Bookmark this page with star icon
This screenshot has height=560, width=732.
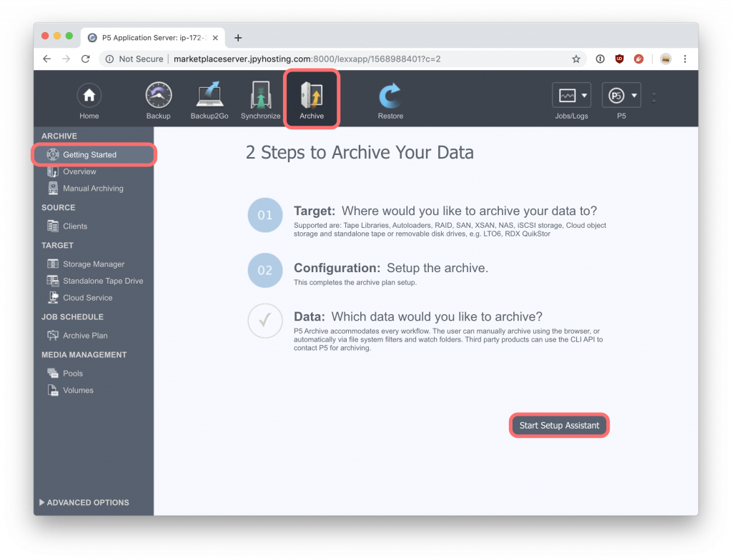pyautogui.click(x=576, y=59)
